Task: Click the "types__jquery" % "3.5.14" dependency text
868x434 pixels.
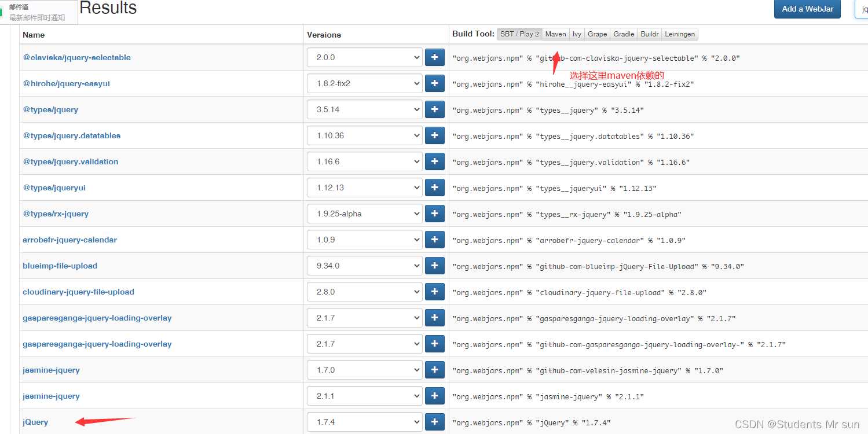Action: 548,110
